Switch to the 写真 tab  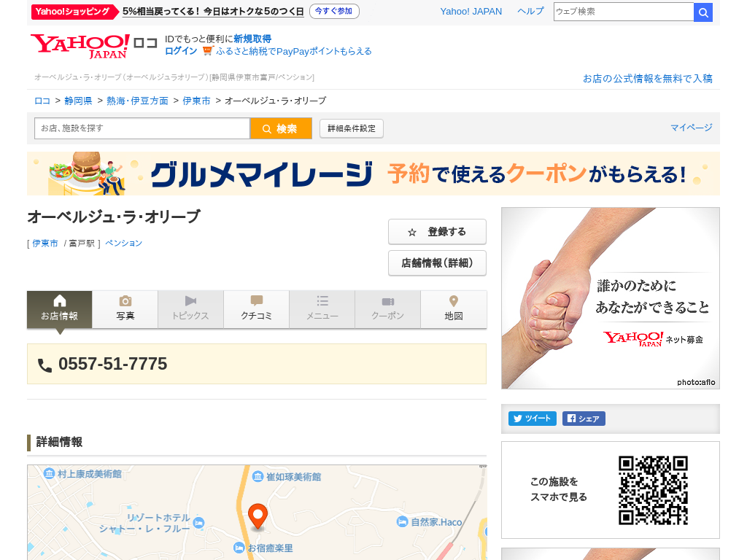pyautogui.click(x=125, y=309)
